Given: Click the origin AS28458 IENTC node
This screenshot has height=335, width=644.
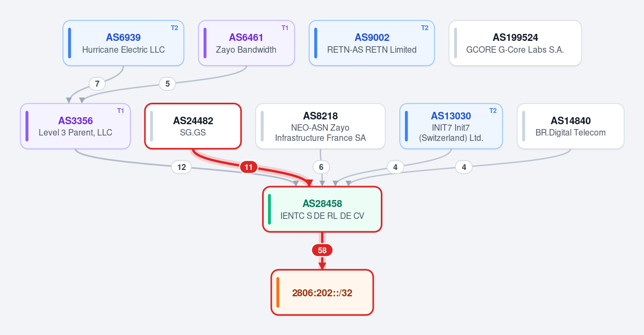Looking at the screenshot, I should [x=322, y=210].
